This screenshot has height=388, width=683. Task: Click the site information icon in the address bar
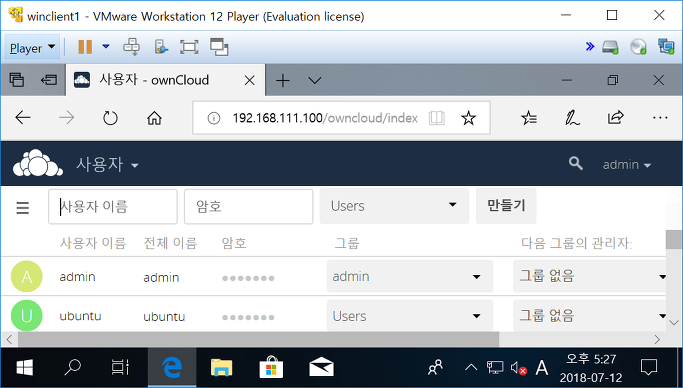pyautogui.click(x=213, y=118)
